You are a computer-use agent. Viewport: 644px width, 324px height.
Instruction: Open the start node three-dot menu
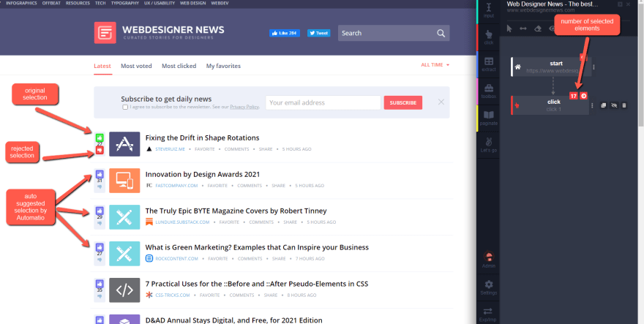tap(594, 67)
